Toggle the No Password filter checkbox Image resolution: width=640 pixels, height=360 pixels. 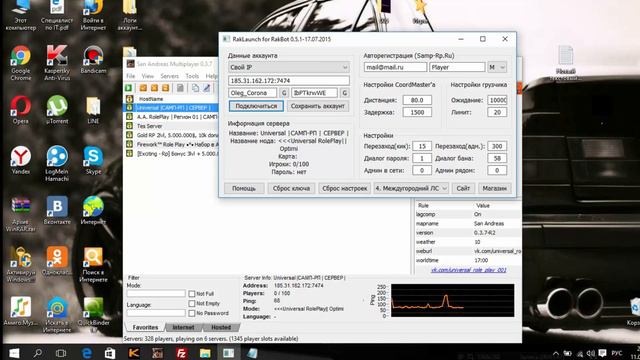[192, 313]
